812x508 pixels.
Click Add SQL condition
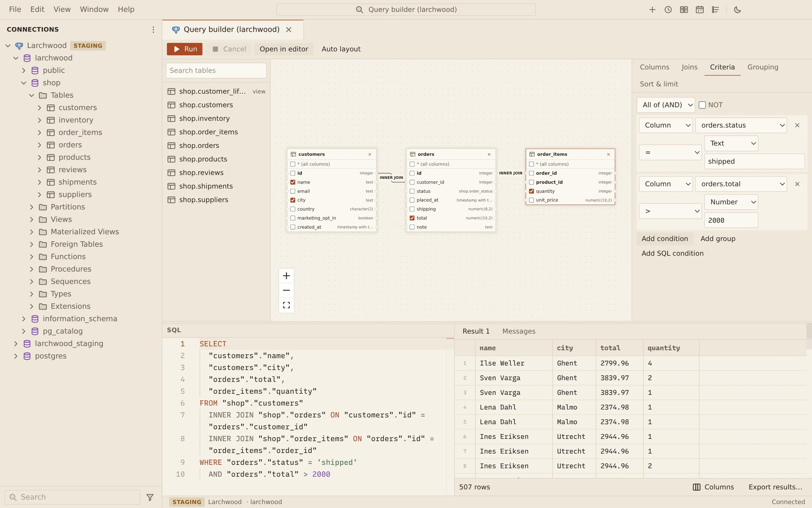coord(672,254)
